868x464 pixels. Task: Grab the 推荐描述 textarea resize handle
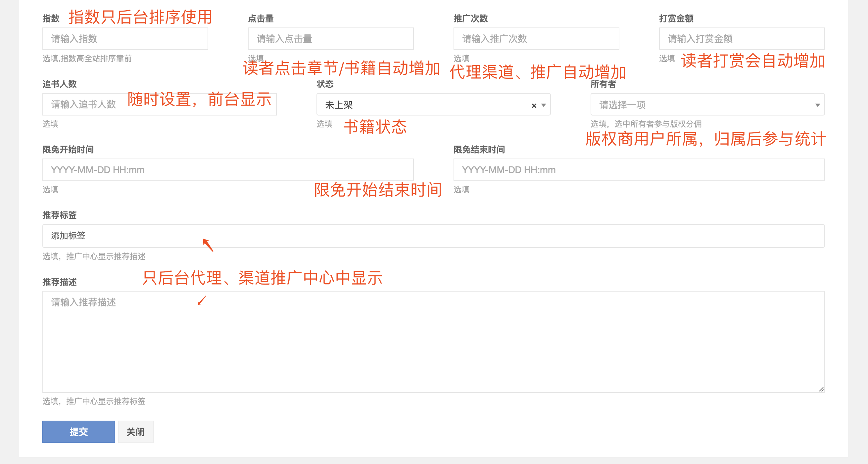coord(821,389)
